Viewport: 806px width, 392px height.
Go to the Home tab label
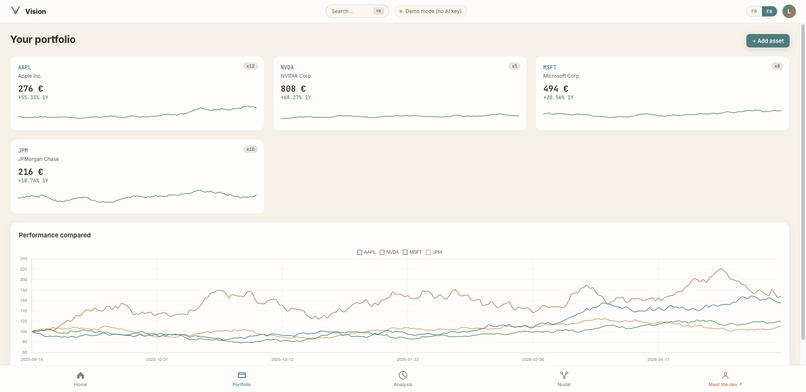coord(80,384)
